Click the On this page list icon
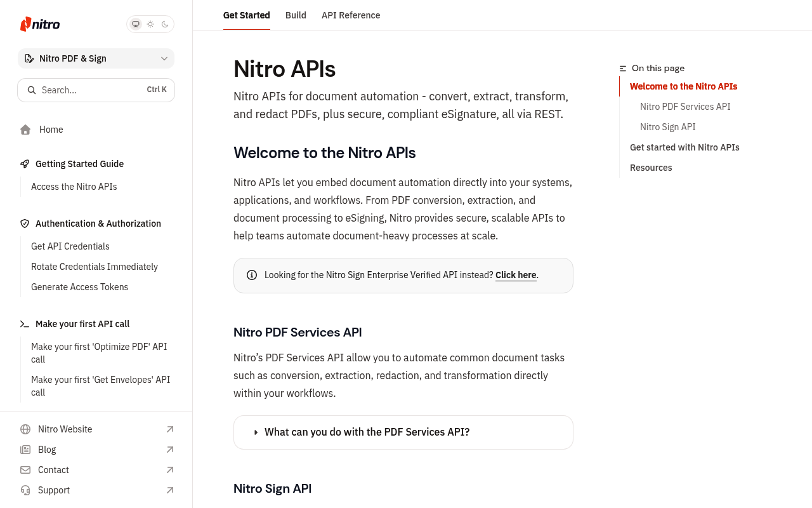This screenshot has height=508, width=812. click(x=623, y=69)
